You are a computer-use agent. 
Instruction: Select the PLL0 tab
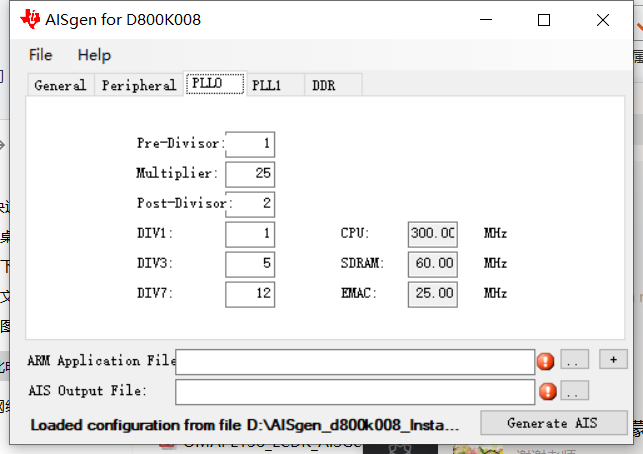tap(215, 84)
